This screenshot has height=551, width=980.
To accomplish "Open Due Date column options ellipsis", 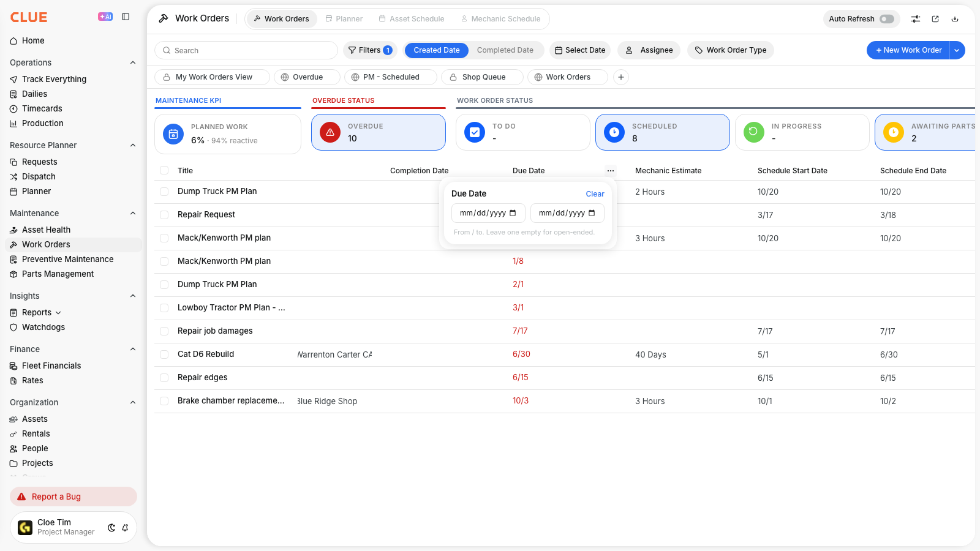I will [x=611, y=171].
